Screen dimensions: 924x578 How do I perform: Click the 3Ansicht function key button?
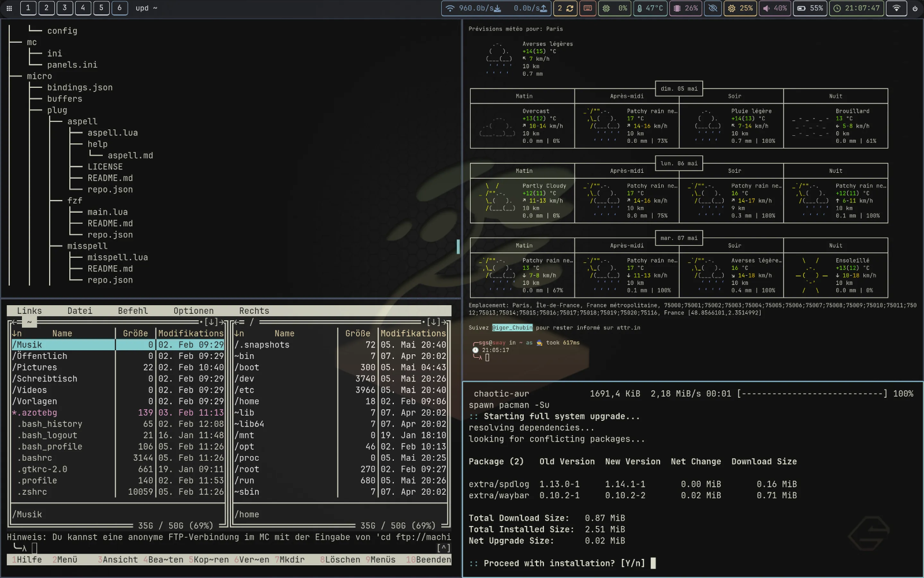point(118,560)
